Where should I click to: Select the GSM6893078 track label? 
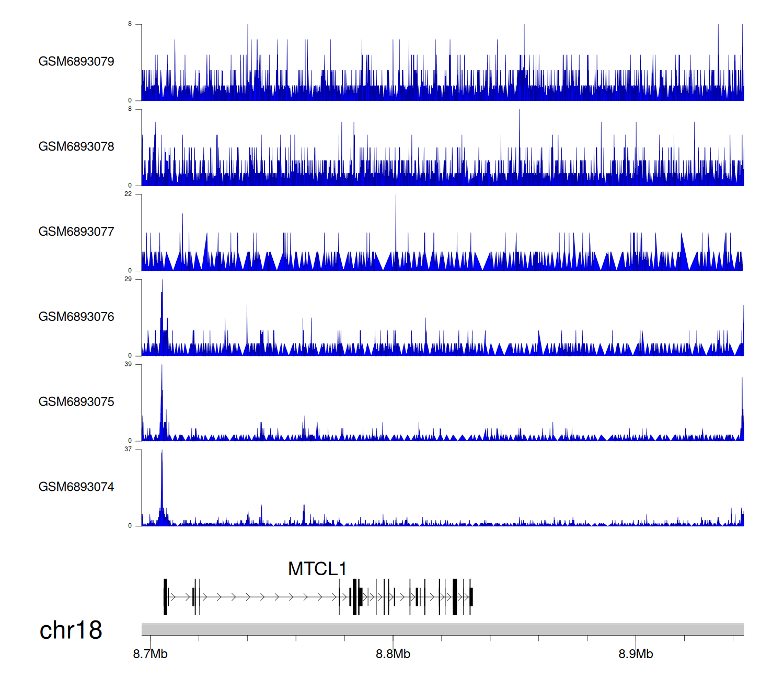tap(76, 147)
